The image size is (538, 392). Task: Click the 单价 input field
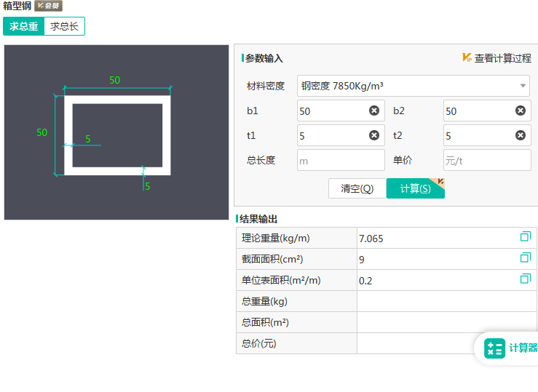click(487, 160)
